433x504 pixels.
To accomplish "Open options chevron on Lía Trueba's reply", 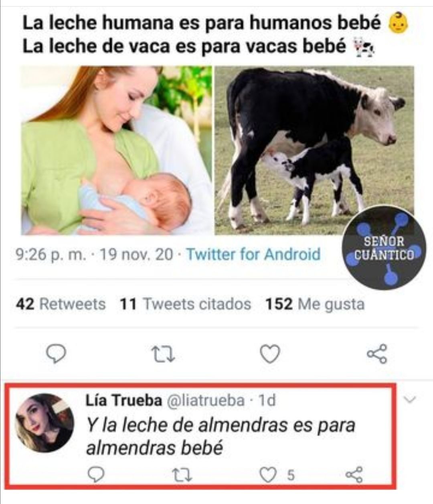I will tap(410, 399).
